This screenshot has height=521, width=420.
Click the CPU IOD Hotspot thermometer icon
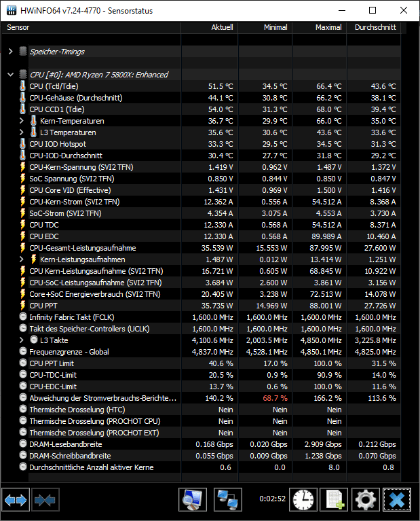pos(22,144)
